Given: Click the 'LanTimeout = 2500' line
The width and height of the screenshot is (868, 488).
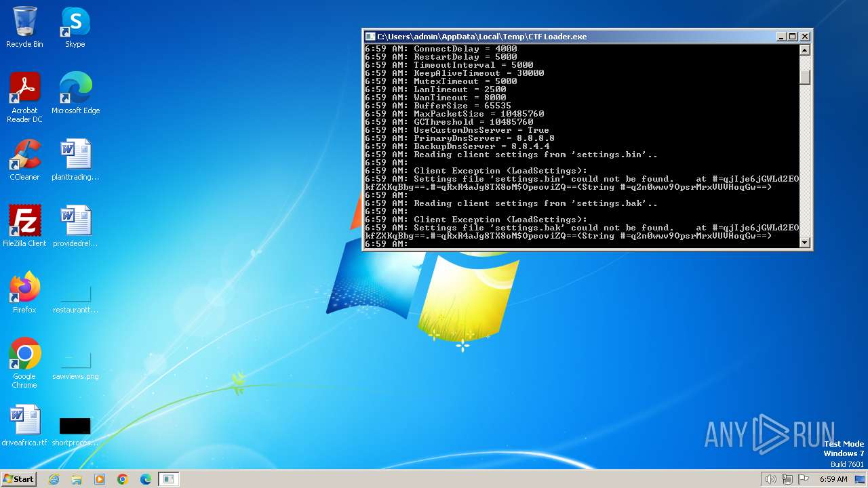Looking at the screenshot, I should (435, 89).
